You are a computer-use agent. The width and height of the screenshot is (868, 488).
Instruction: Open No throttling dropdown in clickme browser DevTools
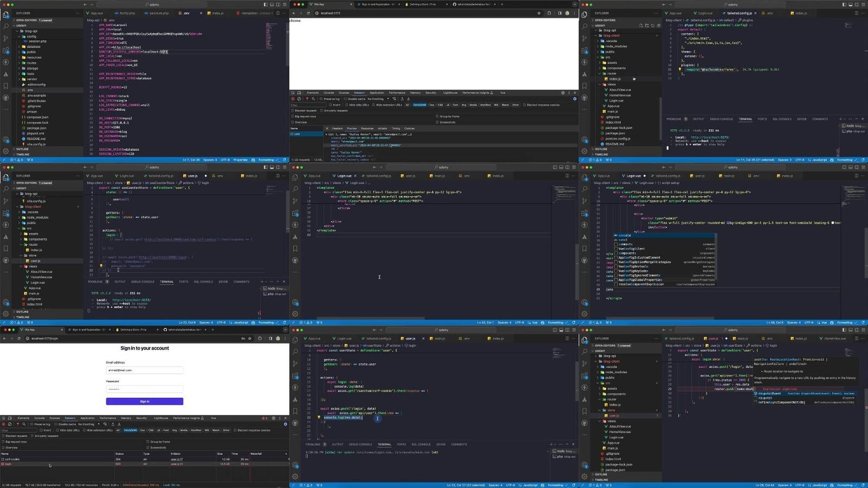click(378, 99)
